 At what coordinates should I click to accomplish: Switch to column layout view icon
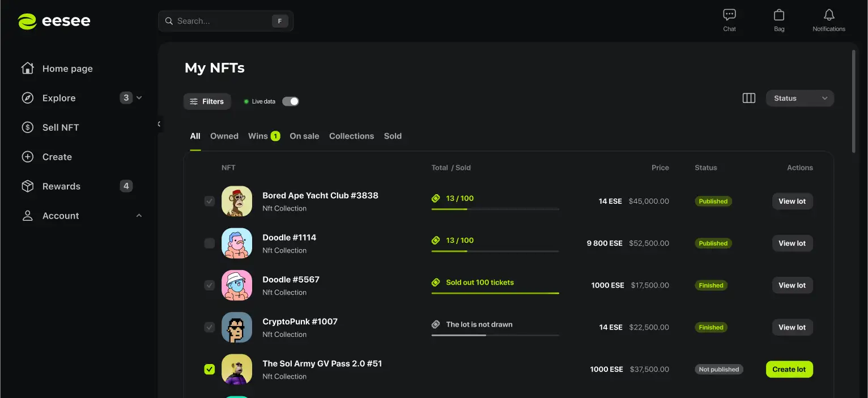click(x=748, y=99)
